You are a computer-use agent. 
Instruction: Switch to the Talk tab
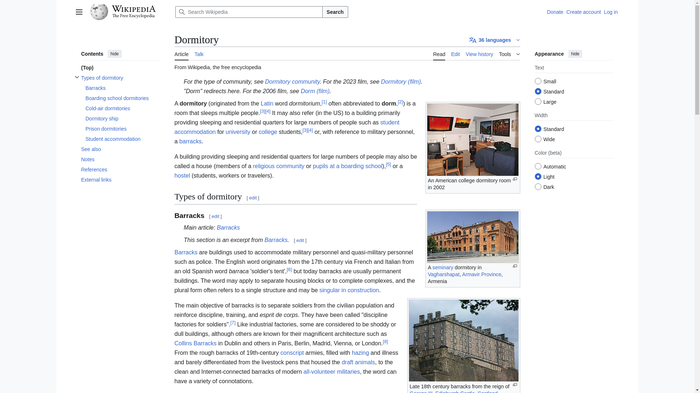pyautogui.click(x=199, y=54)
